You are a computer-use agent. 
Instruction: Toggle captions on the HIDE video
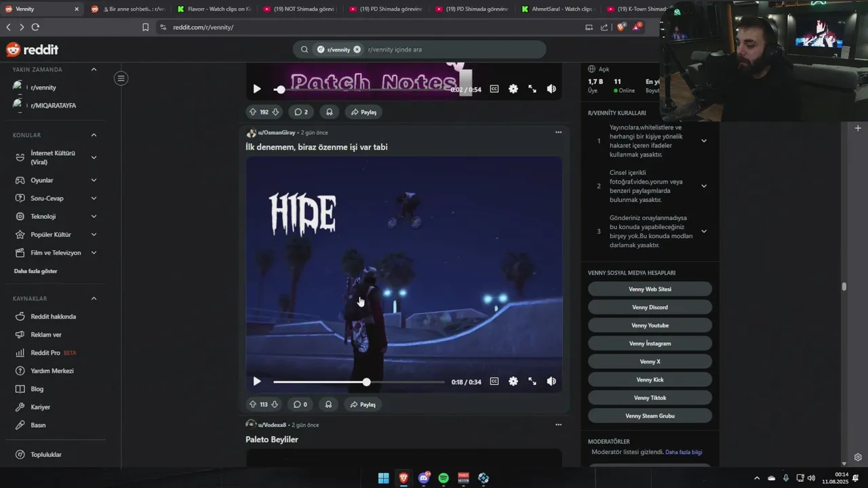pos(494,382)
